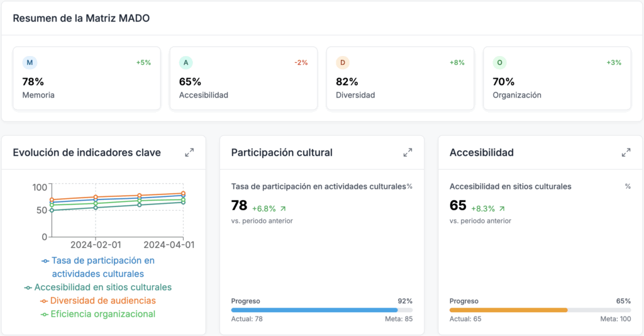644x336 pixels.
Task: Toggle Accesibilidad en sitios culturales legend item
Action: pos(103,287)
